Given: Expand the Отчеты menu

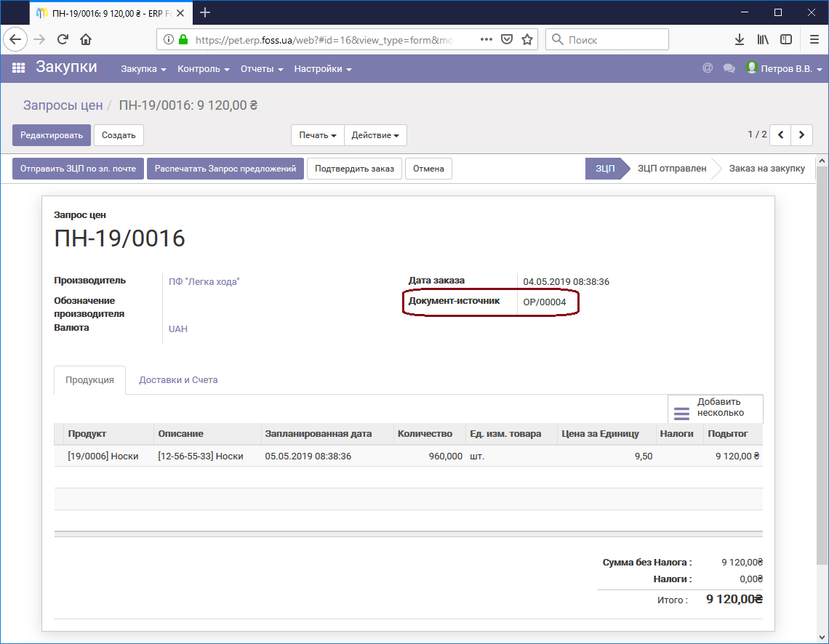Looking at the screenshot, I should coord(262,68).
